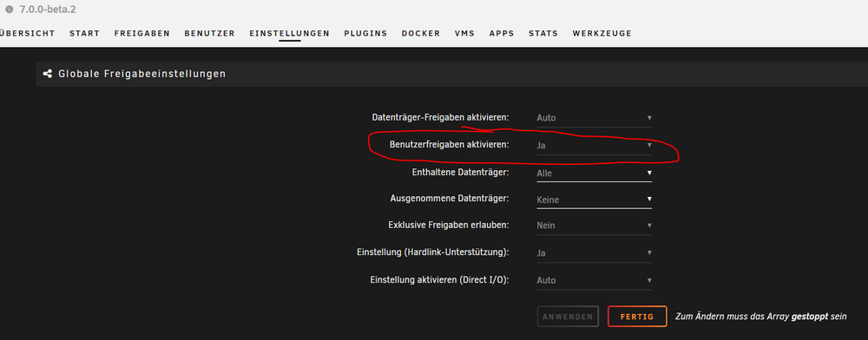Click the label Datenträger-Freigaben aktivieren
This screenshot has width=868, height=340.
coord(440,117)
